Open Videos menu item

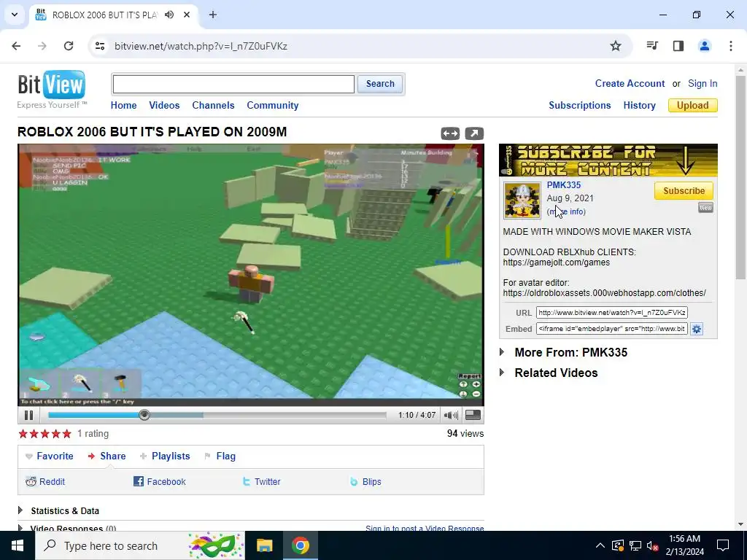(x=164, y=105)
